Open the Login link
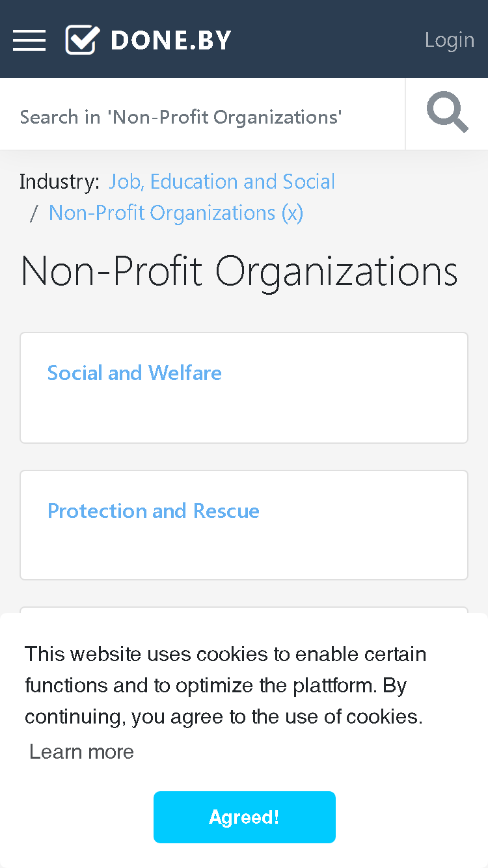488x868 pixels. pyautogui.click(x=450, y=40)
